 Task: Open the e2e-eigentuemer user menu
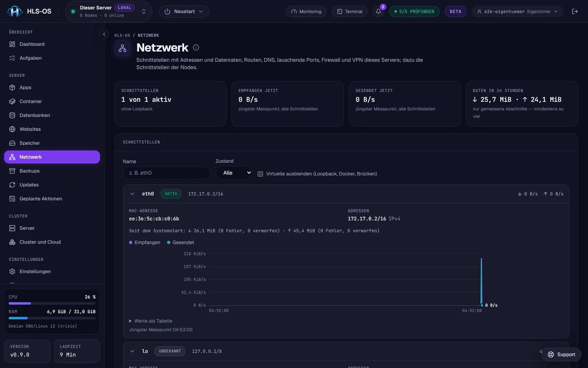point(517,11)
